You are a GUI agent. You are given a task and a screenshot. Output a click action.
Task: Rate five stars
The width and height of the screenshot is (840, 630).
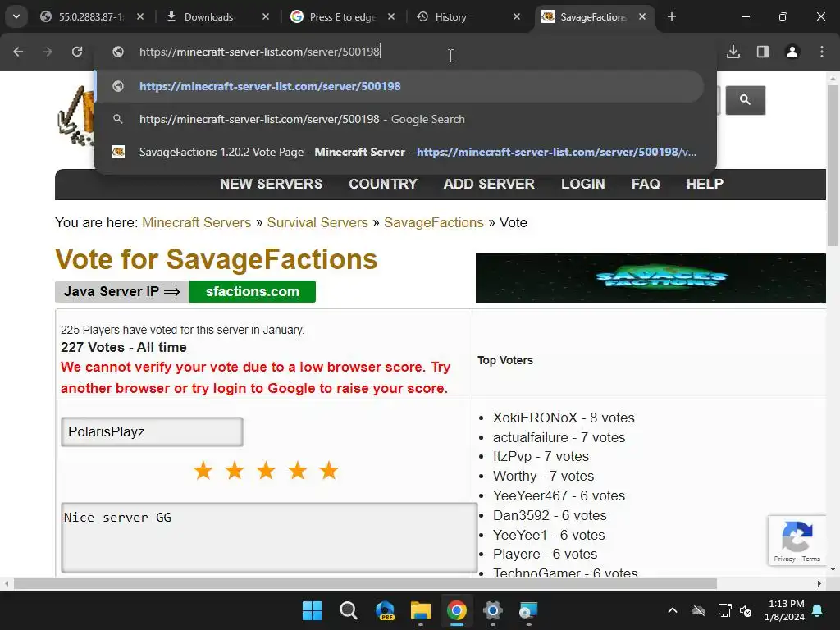[x=329, y=471]
